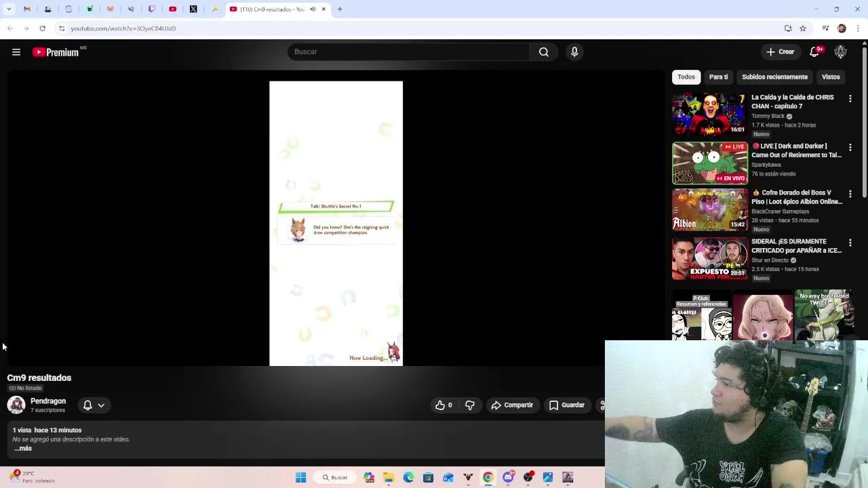Viewport: 868px width, 488px height.
Task: Open YouTube notifications bell
Action: [815, 52]
